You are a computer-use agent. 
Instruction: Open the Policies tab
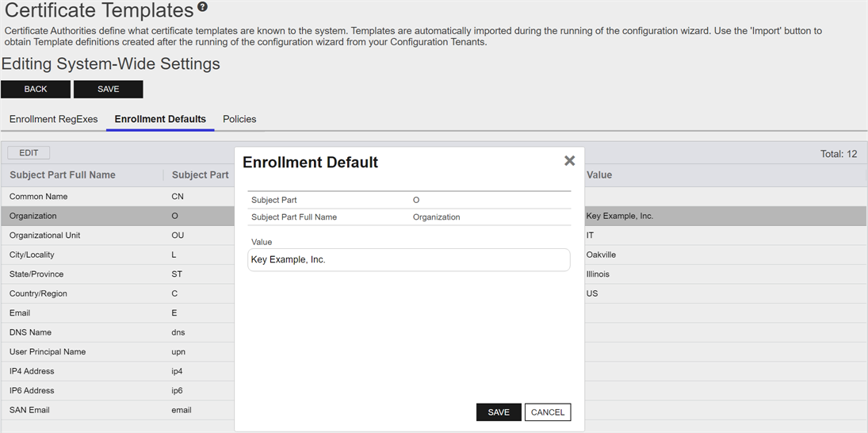pyautogui.click(x=239, y=119)
